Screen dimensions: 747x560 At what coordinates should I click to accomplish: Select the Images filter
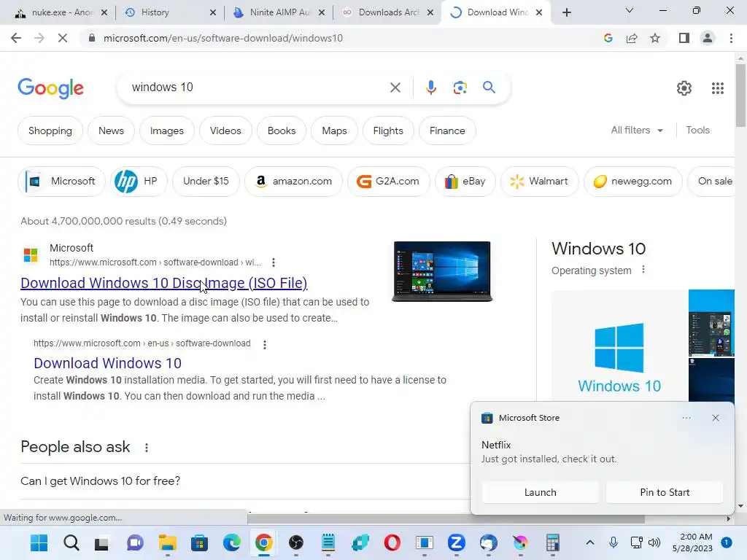[x=167, y=131]
